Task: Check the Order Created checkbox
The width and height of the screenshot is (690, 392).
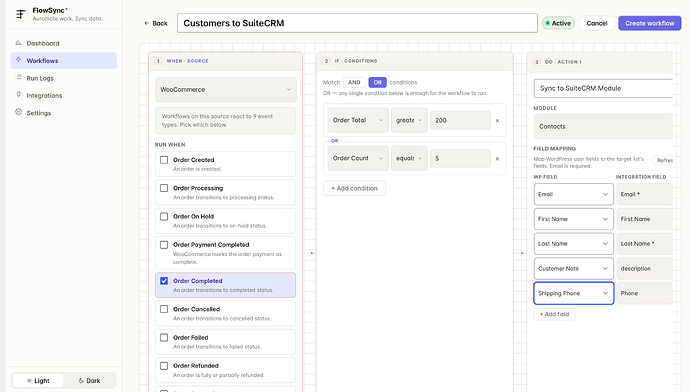Action: pos(164,160)
